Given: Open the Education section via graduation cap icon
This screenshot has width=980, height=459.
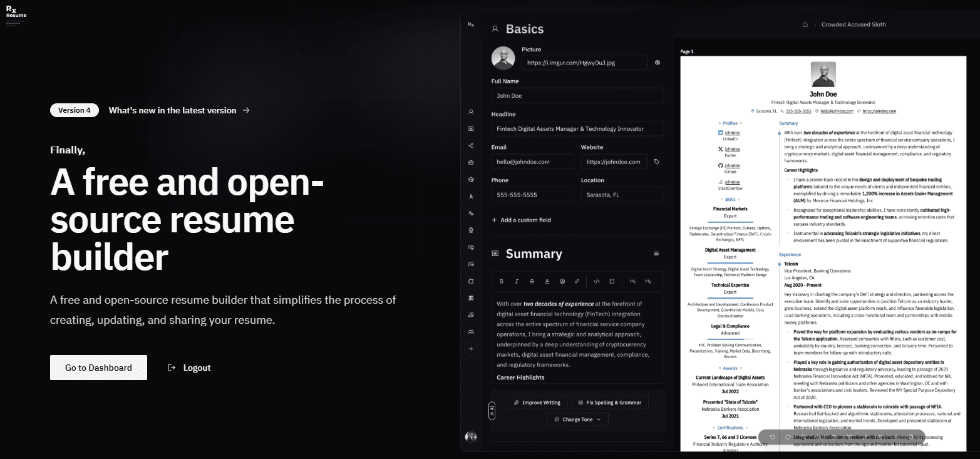Looking at the screenshot, I should click(x=470, y=179).
